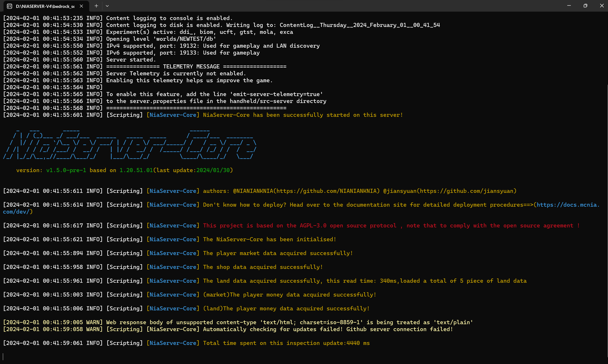
Task: Click the 'Experiment(s) active' log line
Action: pos(148,32)
